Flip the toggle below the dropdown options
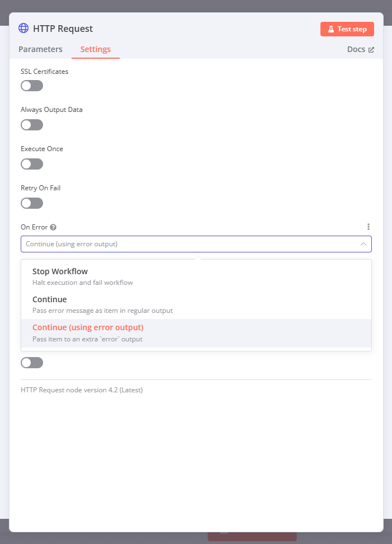Image resolution: width=392 pixels, height=544 pixels. (31, 362)
